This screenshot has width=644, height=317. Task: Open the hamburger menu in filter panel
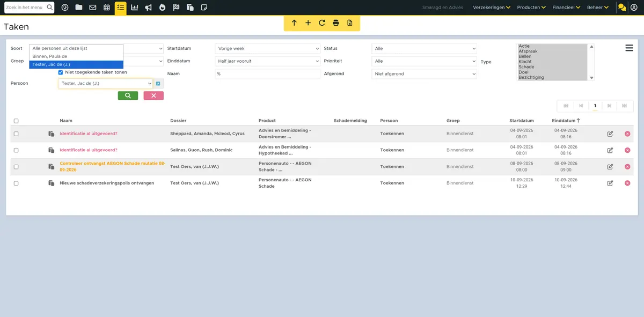630,48
